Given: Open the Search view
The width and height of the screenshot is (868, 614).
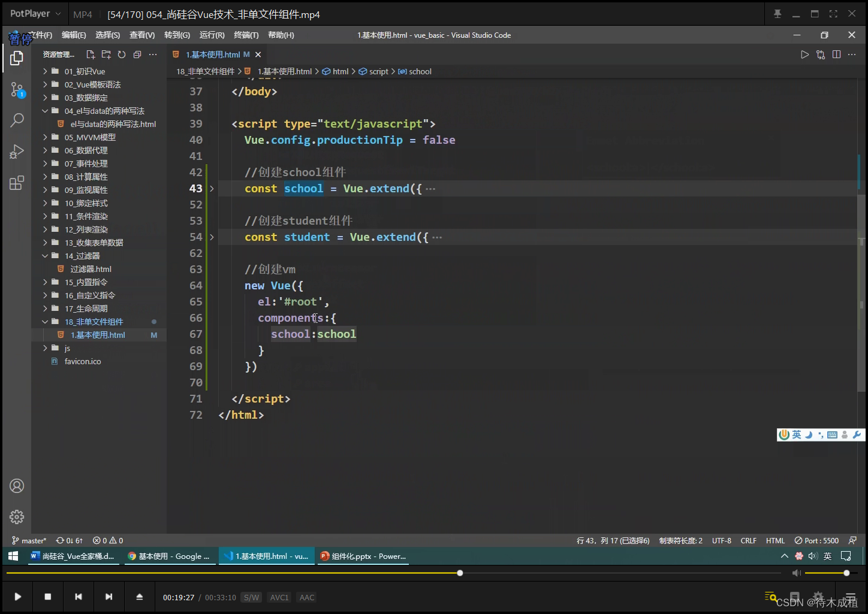Looking at the screenshot, I should coord(17,120).
